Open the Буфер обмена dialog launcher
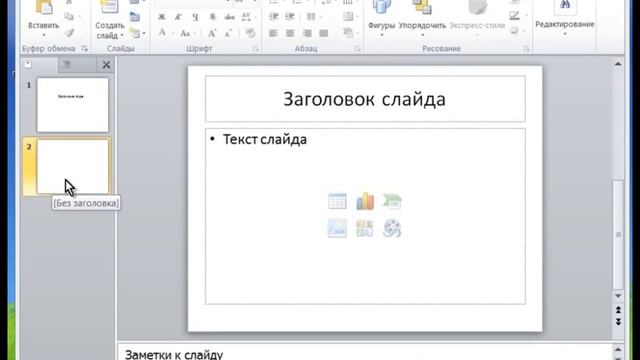640x360 pixels. tap(85, 49)
